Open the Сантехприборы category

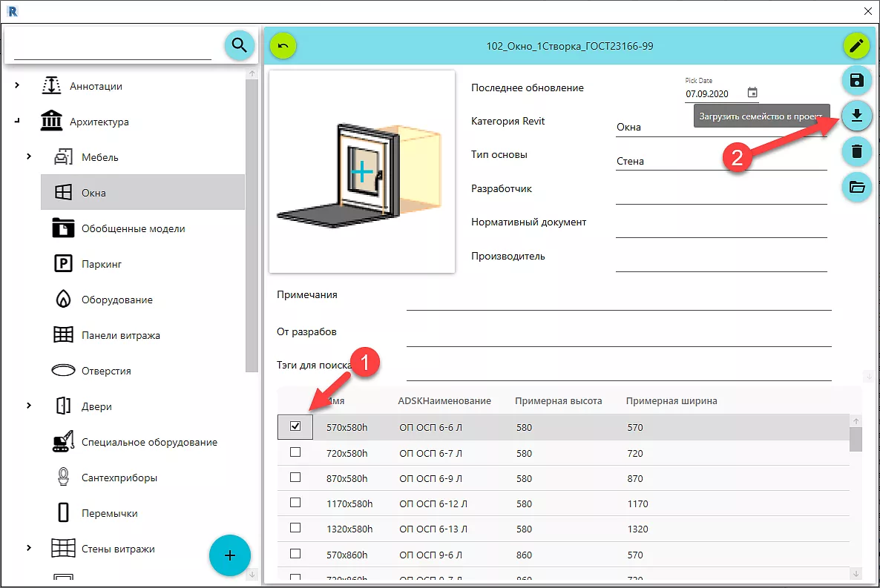click(x=119, y=478)
